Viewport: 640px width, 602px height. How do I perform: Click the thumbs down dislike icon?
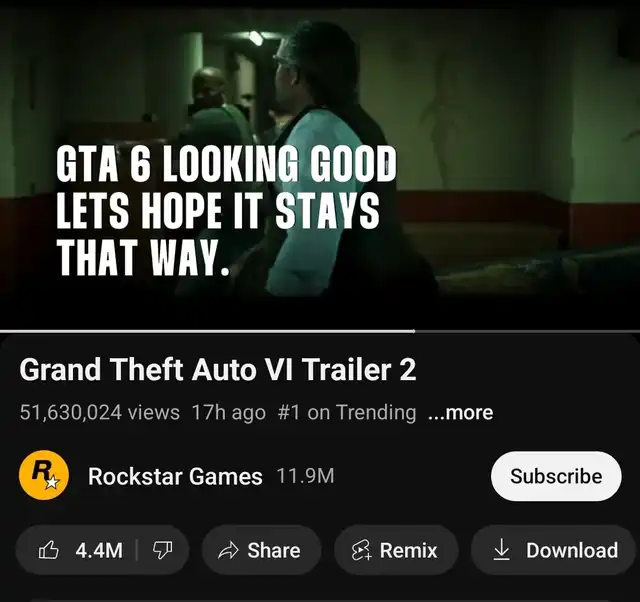pos(162,550)
